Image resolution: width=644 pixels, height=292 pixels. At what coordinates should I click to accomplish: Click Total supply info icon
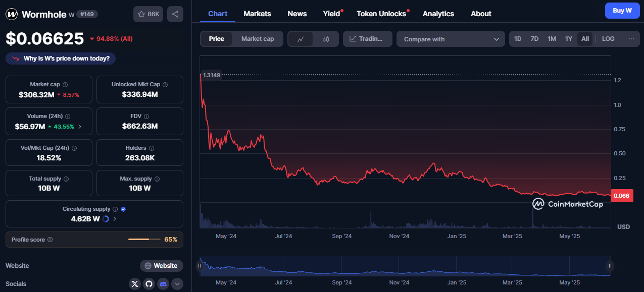[x=66, y=179]
